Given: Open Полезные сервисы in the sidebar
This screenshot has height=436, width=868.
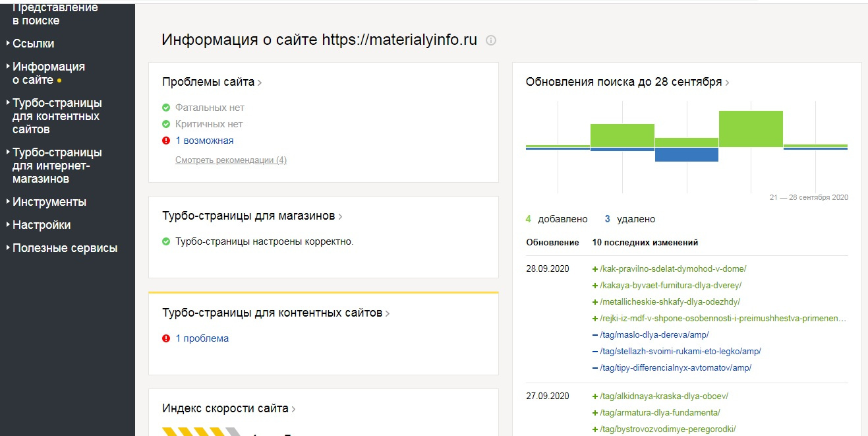Looking at the screenshot, I should pyautogui.click(x=65, y=248).
